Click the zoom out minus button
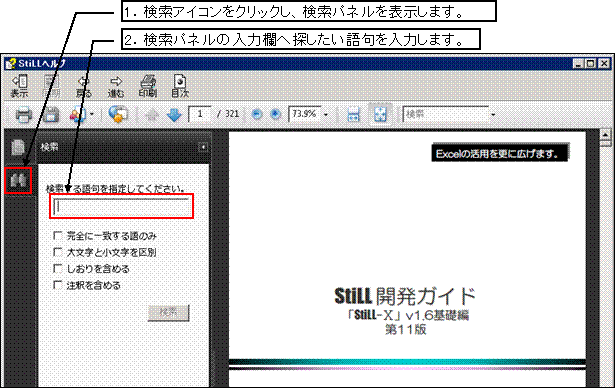The width and height of the screenshot is (615, 388). pyautogui.click(x=257, y=114)
